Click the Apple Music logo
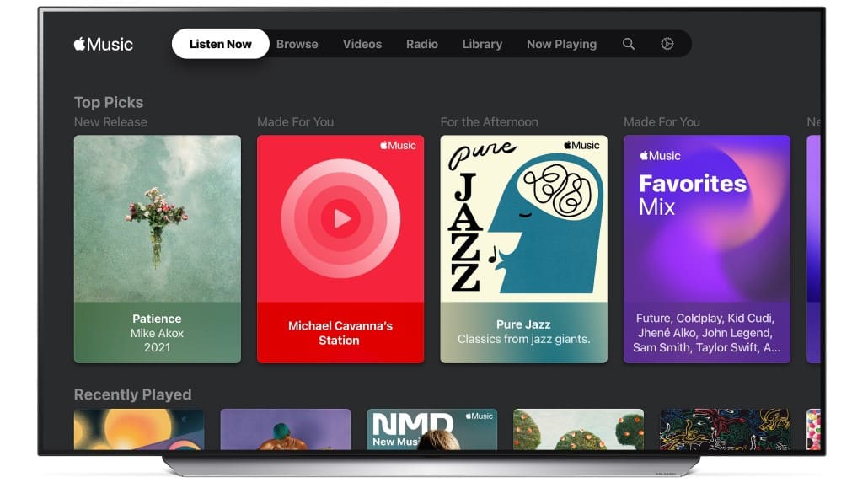Viewport: 868px width, 488px height. (x=104, y=45)
